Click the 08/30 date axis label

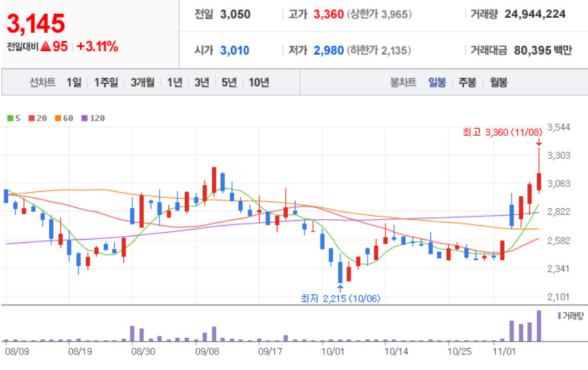[x=143, y=352]
